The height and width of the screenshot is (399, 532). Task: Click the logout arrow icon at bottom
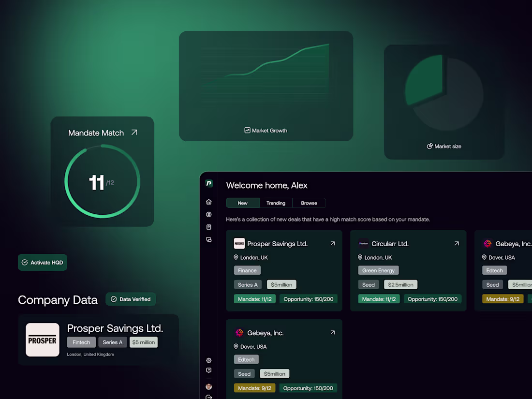click(208, 397)
